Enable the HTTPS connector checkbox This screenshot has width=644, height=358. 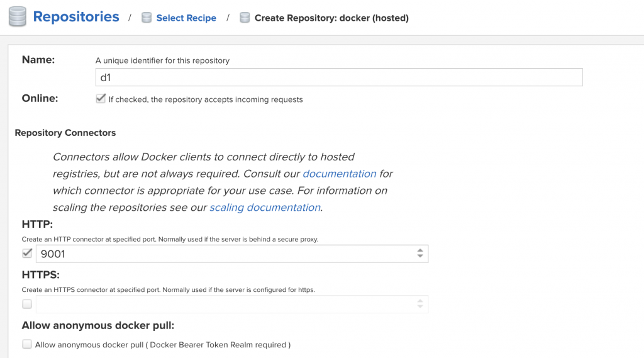pos(27,304)
